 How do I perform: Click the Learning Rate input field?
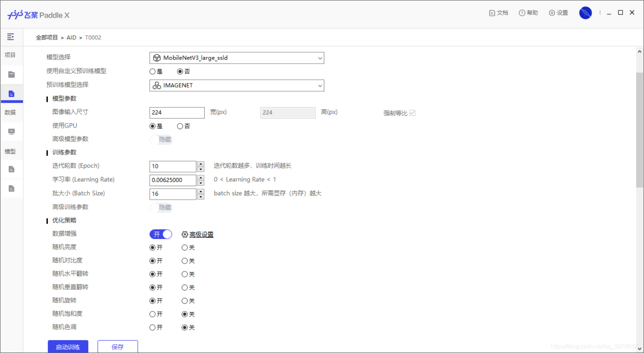point(173,180)
